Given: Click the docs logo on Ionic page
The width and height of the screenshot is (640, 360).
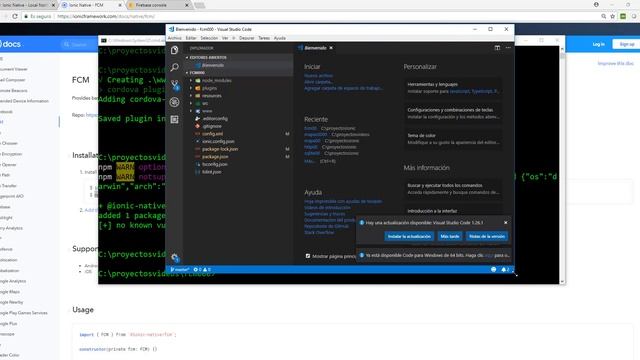Looking at the screenshot, I should pos(11,44).
